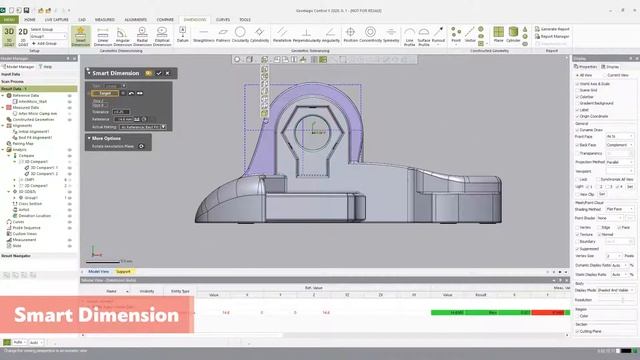Open the Back Face Complement dropdown
The width and height of the screenshot is (640, 360).
(x=620, y=145)
